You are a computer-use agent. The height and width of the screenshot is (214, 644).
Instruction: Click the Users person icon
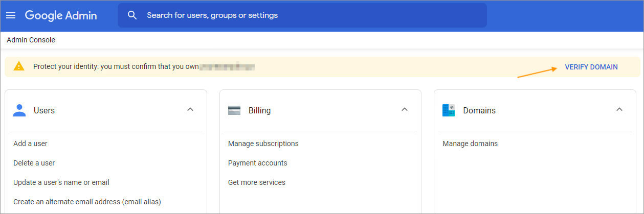(19, 110)
